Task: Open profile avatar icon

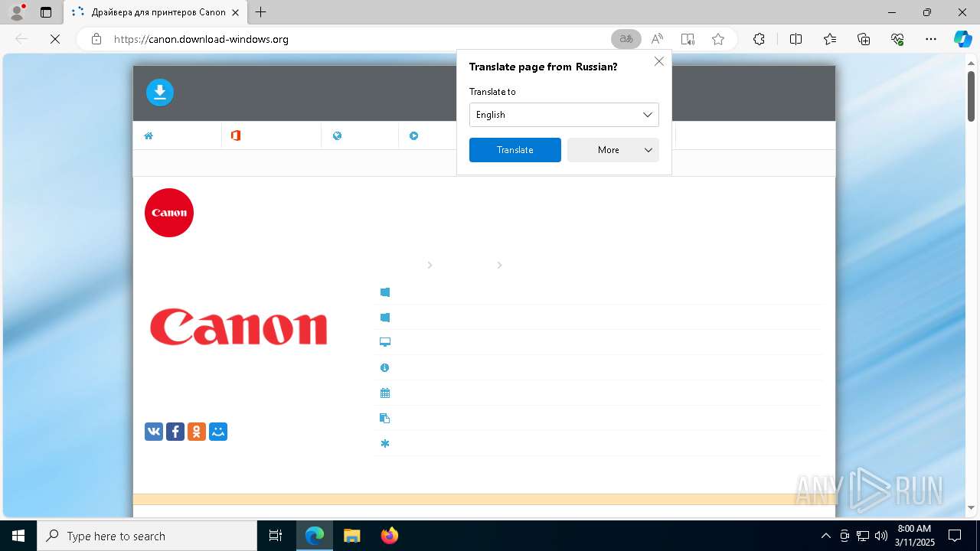Action: pyautogui.click(x=17, y=12)
